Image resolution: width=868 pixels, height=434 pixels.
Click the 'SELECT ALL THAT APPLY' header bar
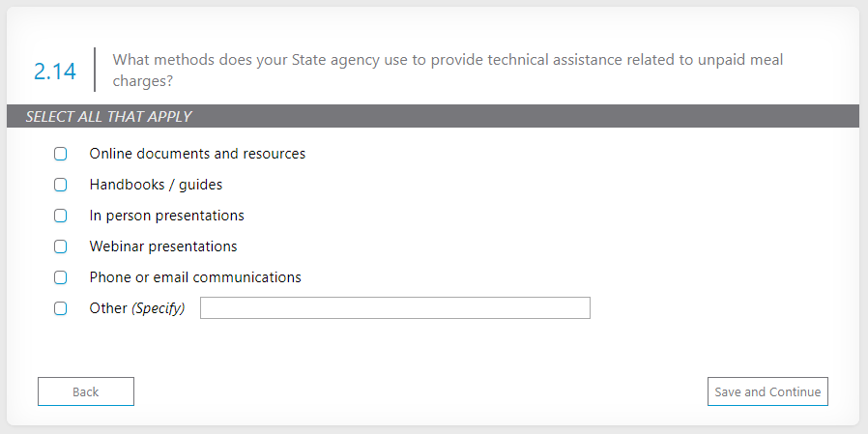coord(433,117)
